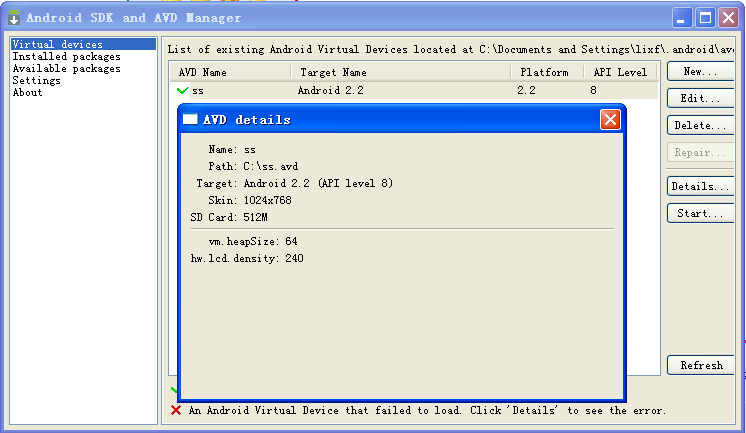The image size is (746, 433).
Task: Sort by Target Name column header
Action: pyautogui.click(x=401, y=72)
